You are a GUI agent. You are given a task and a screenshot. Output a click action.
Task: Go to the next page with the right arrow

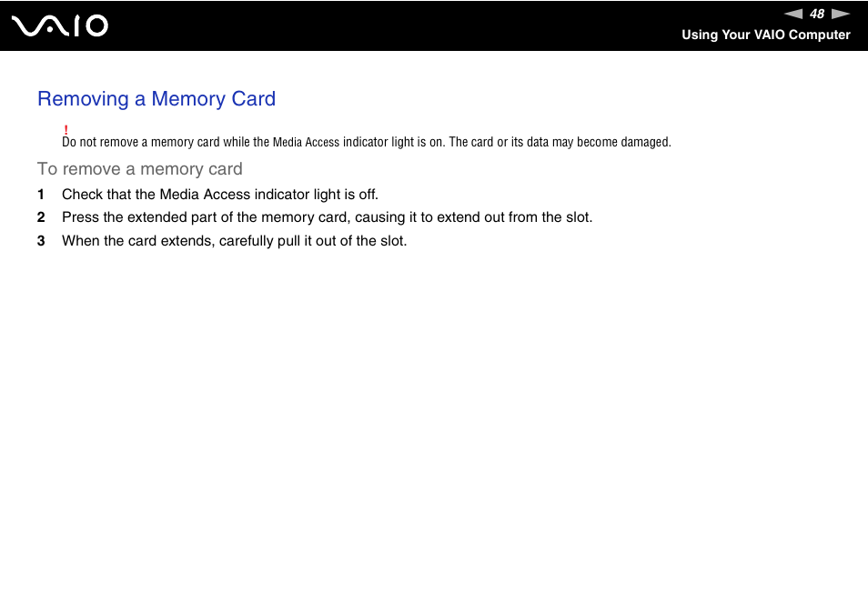[841, 14]
